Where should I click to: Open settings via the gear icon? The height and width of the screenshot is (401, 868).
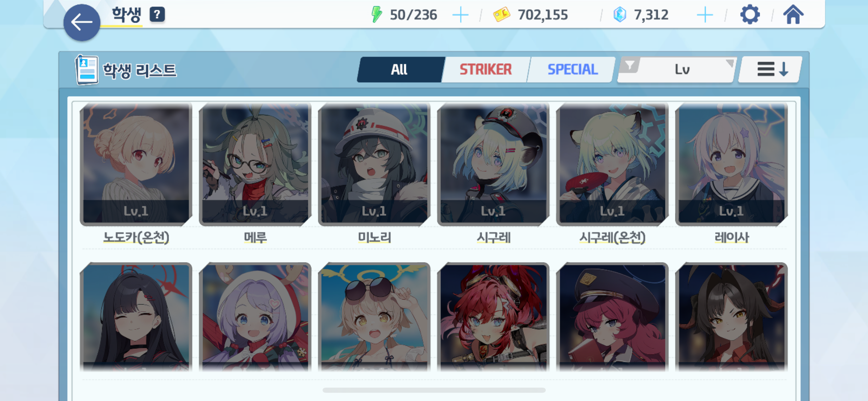[750, 14]
